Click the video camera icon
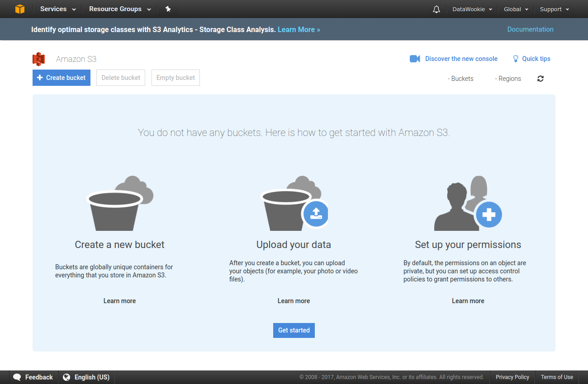 coord(415,59)
